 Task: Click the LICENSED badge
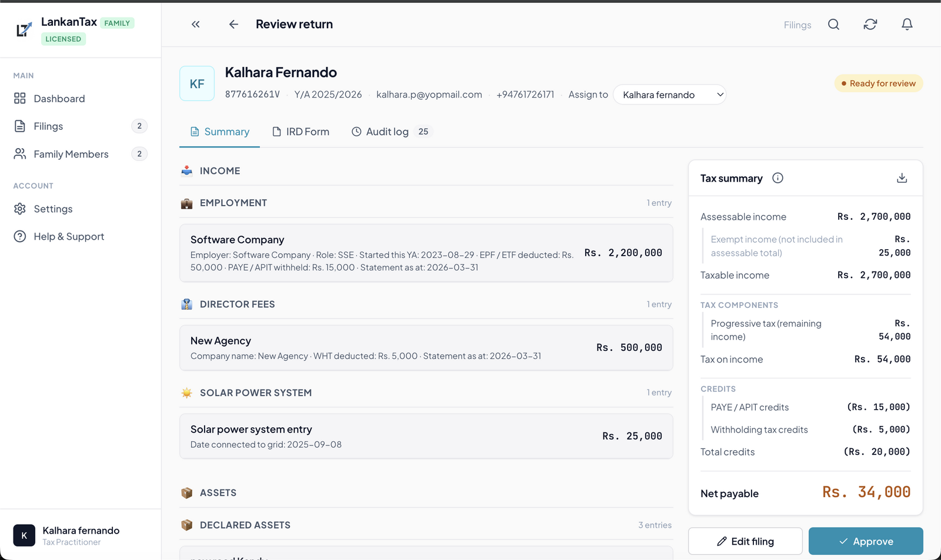[64, 39]
